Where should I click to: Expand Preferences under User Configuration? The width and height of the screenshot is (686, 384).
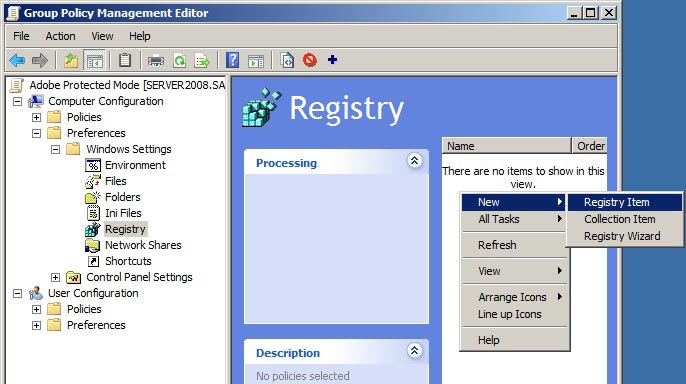(x=36, y=325)
